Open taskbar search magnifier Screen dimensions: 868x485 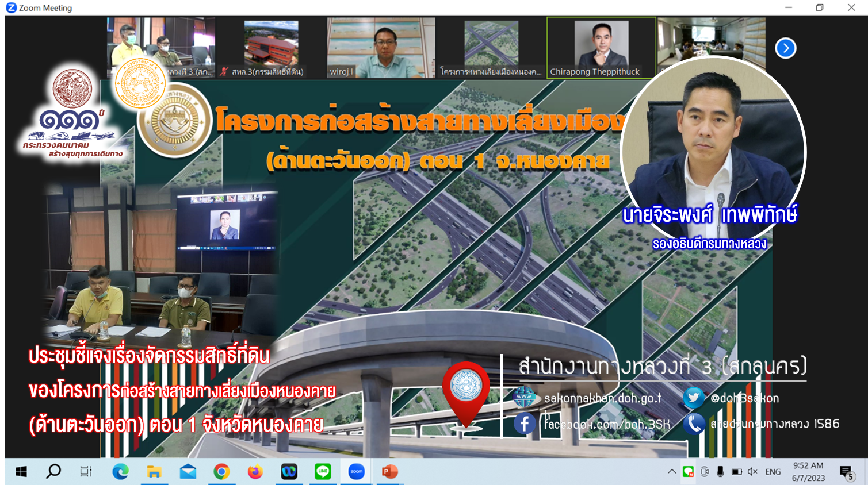point(53,472)
